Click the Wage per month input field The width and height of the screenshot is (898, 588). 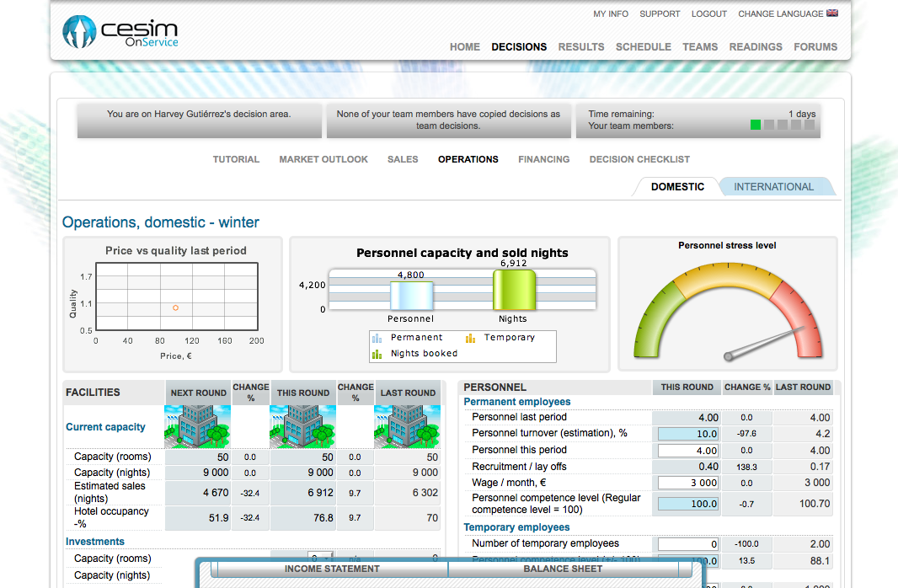pos(687,484)
